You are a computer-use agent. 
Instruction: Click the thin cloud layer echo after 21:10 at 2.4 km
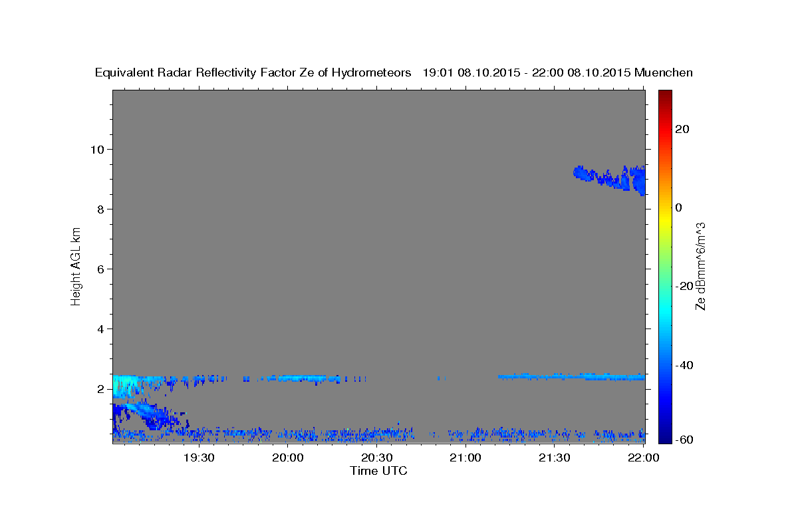click(x=571, y=376)
